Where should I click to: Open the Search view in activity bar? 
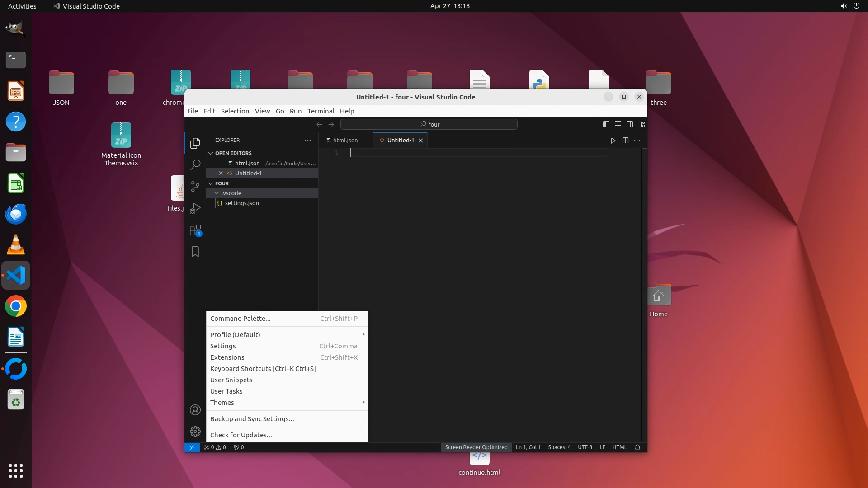point(195,165)
